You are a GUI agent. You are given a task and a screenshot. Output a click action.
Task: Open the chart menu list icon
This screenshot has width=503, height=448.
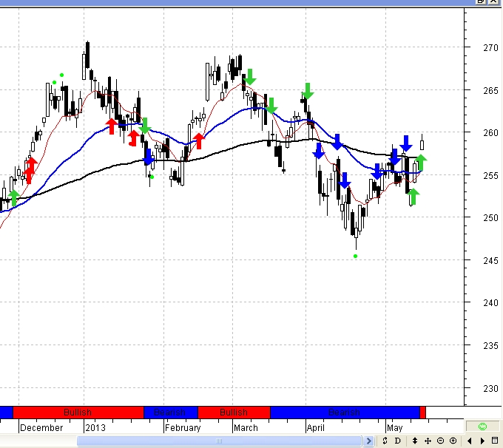496,441
